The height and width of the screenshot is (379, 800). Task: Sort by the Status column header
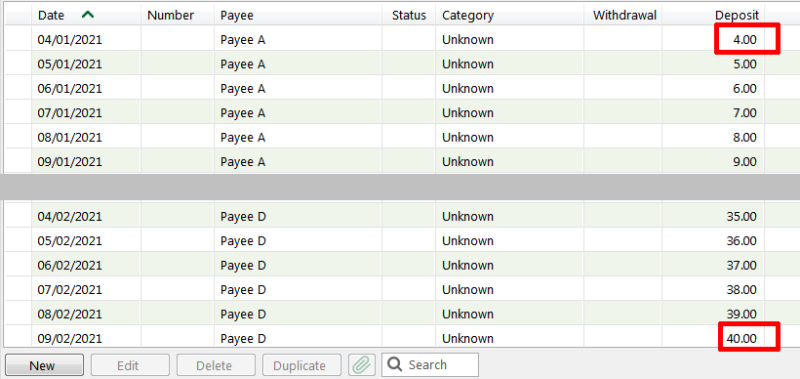[409, 15]
